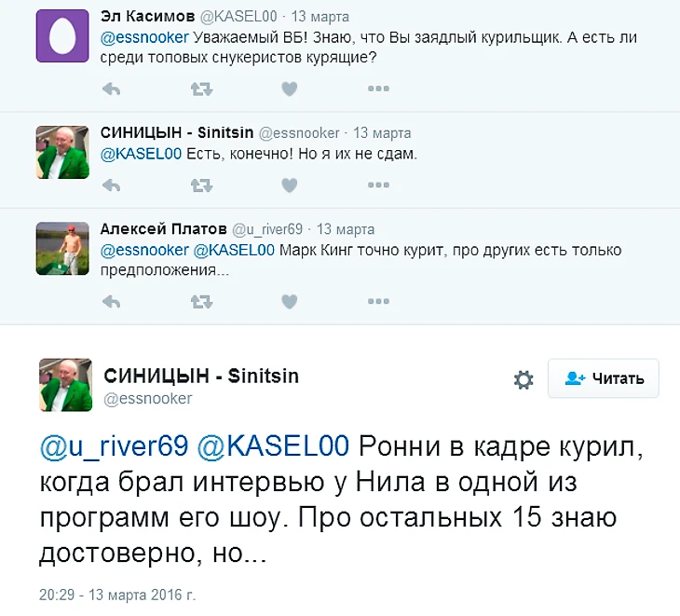Retweet Эл Касимов's tweet
680x616 pixels.
tap(201, 89)
